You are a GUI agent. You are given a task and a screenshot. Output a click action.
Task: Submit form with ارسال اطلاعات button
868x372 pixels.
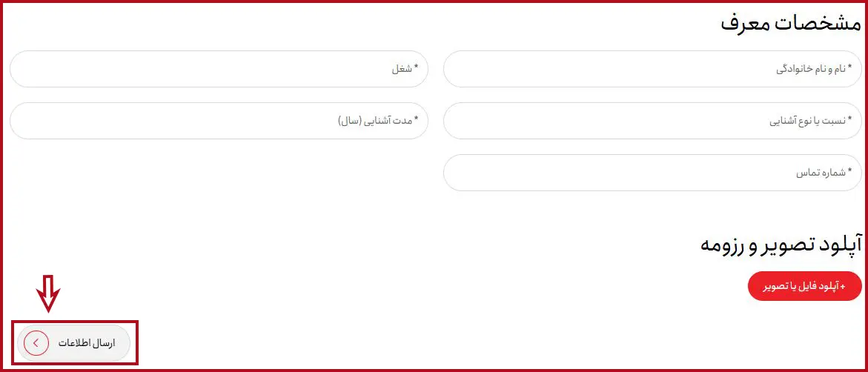pyautogui.click(x=74, y=343)
